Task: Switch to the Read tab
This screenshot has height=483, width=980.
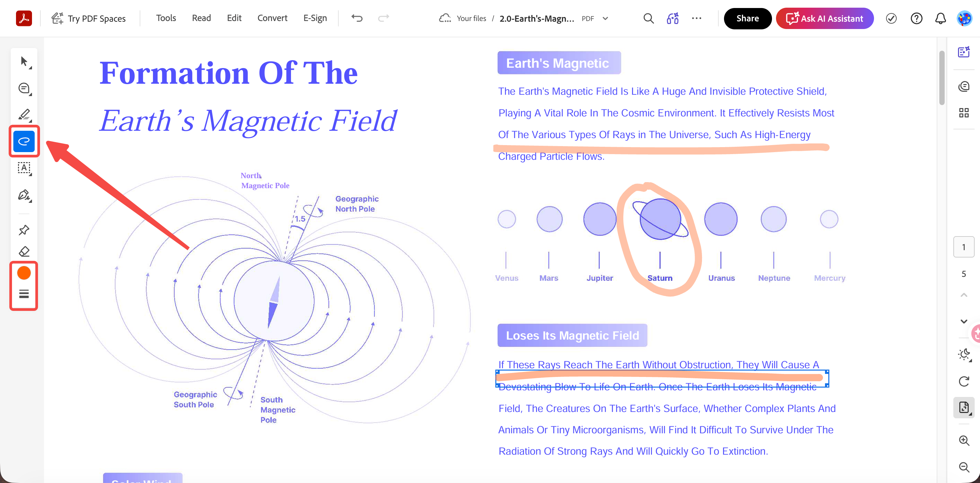Action: [x=201, y=18]
